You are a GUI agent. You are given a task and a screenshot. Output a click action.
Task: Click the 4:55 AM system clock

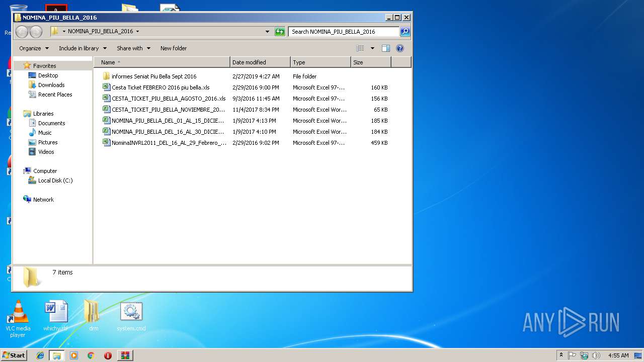[618, 355]
